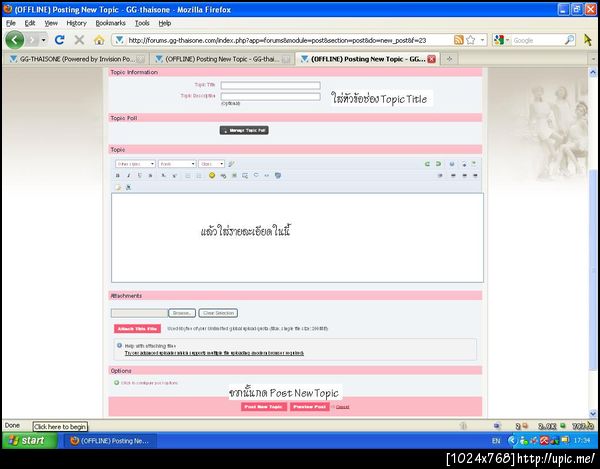Click the Clear Selection button

[x=218, y=313]
